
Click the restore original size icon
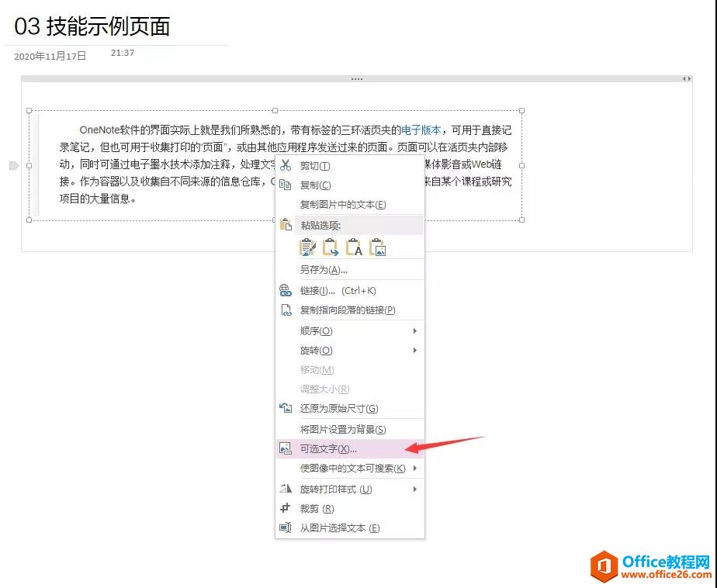tap(286, 408)
